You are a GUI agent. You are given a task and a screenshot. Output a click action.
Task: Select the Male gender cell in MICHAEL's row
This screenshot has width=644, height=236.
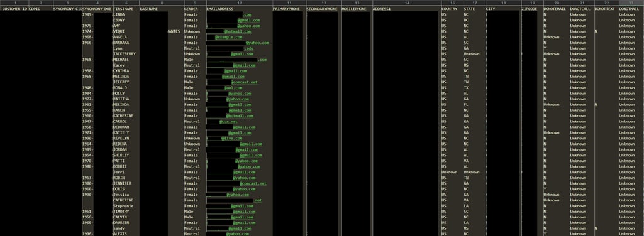189,60
